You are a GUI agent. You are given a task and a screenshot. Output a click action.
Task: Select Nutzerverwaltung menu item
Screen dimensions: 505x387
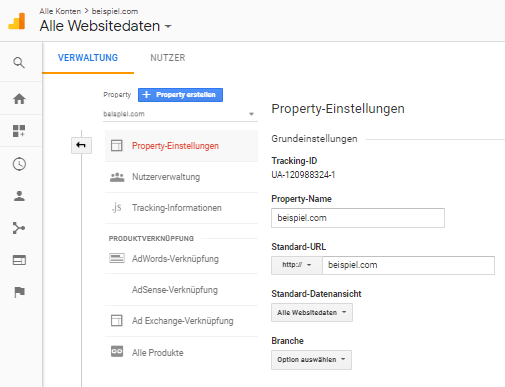click(x=181, y=177)
